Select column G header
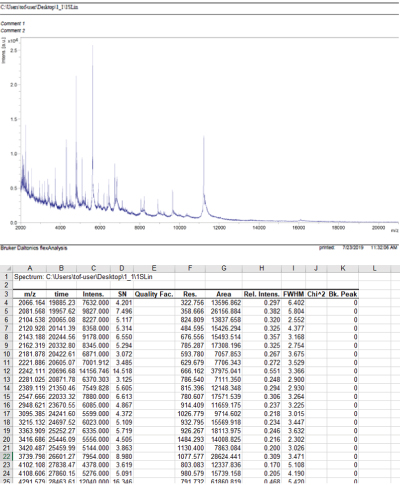 click(224, 269)
